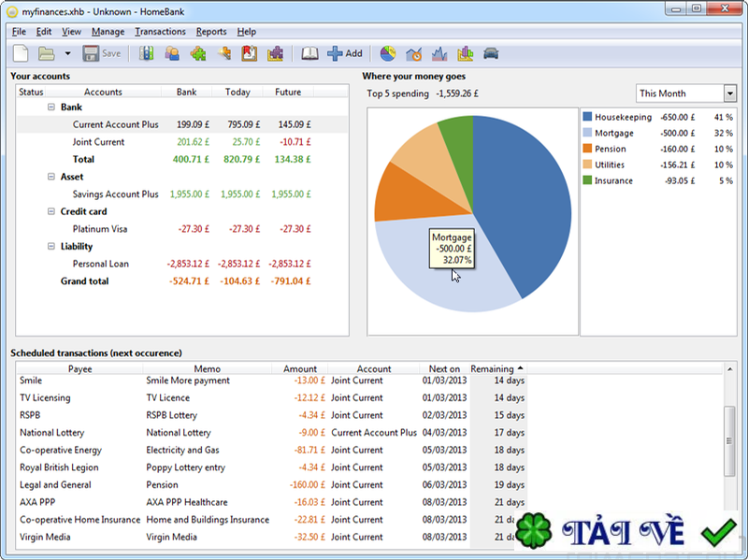
Task: Collapse the Credit card group
Action: [x=51, y=212]
